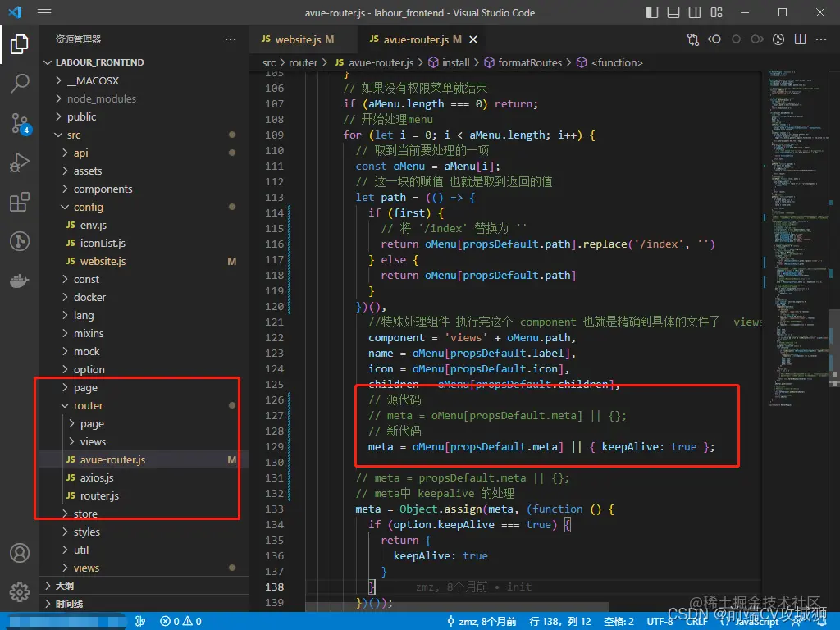840x630 pixels.
Task: Open the Explorer view in activity bar
Action: 20,44
